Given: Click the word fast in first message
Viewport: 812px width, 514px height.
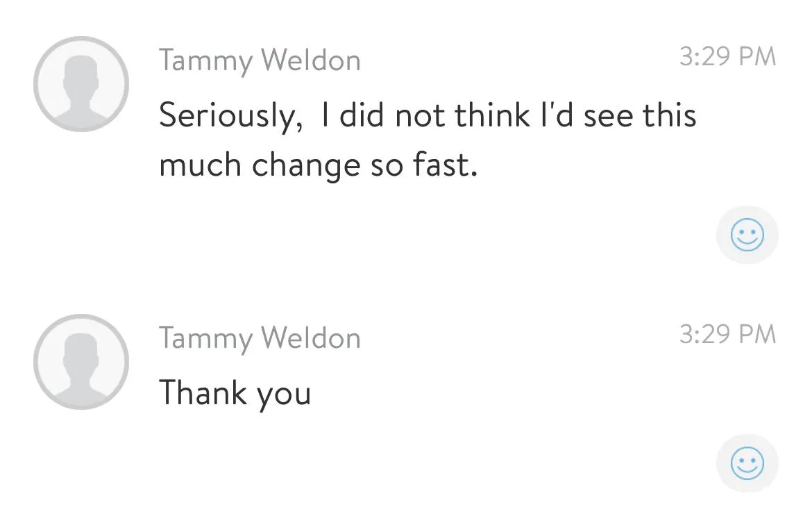Looking at the screenshot, I should (x=445, y=165).
